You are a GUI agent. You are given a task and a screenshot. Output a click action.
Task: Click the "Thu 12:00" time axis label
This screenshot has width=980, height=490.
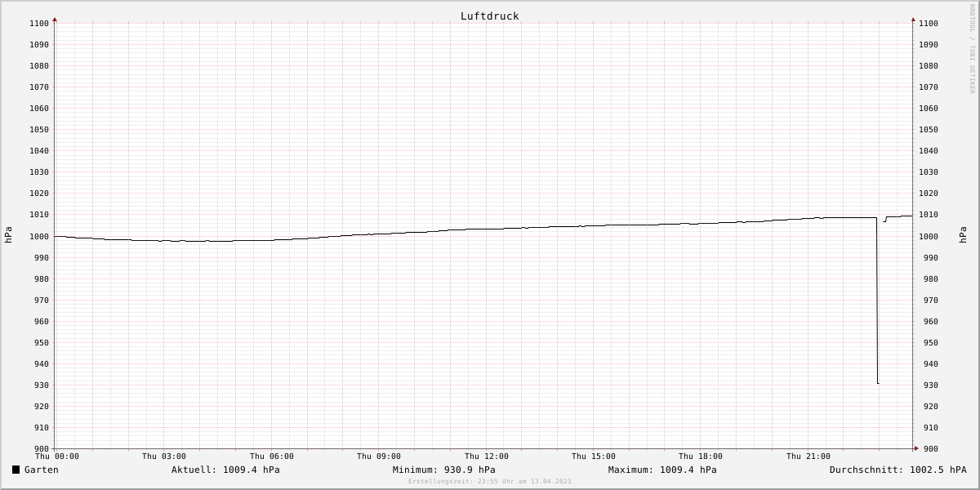(x=486, y=457)
